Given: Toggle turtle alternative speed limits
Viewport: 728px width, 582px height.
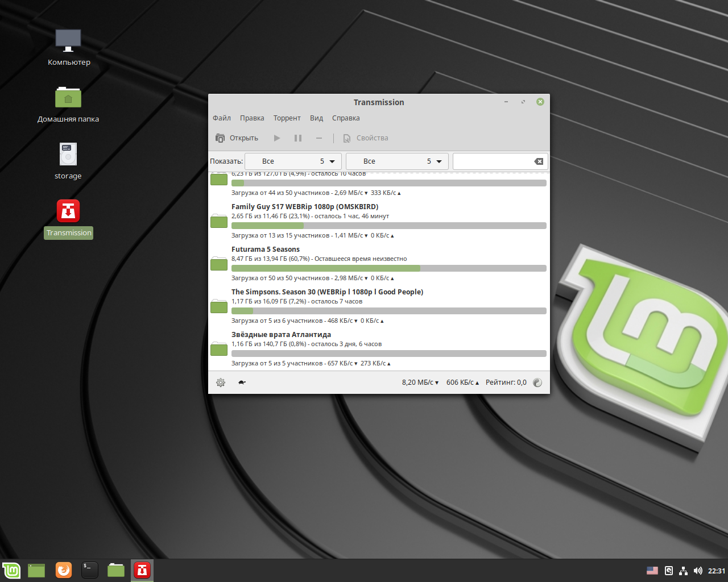Looking at the screenshot, I should pyautogui.click(x=242, y=383).
